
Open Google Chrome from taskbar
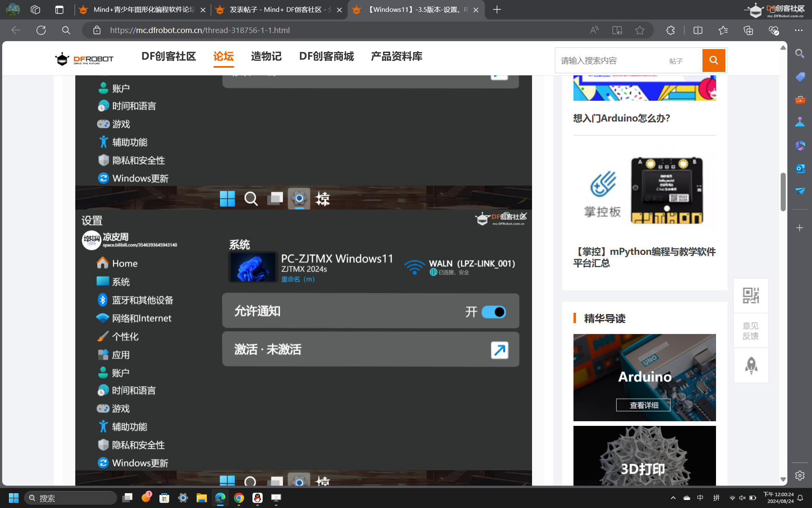tap(239, 498)
